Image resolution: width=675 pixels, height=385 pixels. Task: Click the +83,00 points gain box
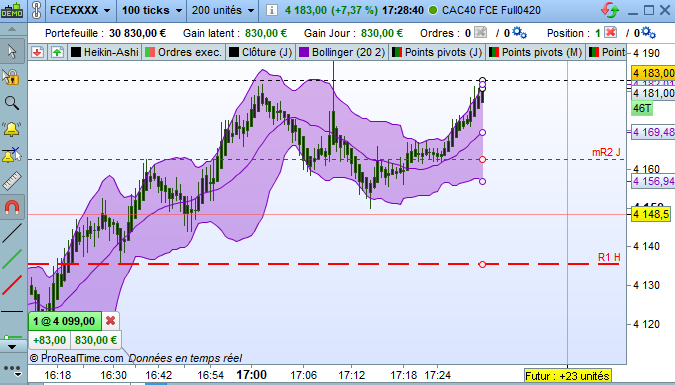pos(50,340)
